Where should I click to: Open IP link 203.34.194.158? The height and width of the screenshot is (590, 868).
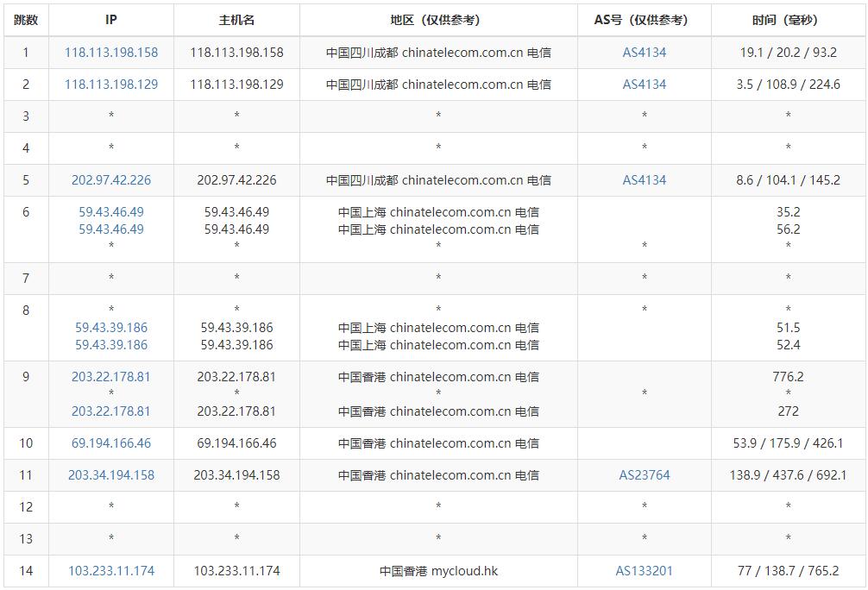click(x=111, y=475)
